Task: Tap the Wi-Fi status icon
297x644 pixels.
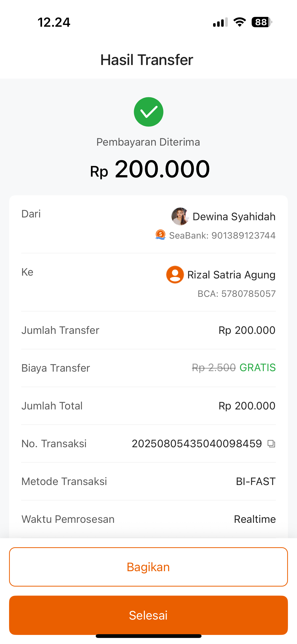Action: tap(240, 22)
